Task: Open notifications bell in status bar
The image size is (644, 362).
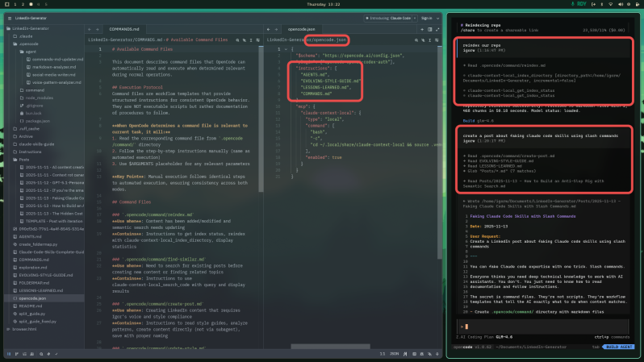Action: (x=437, y=354)
